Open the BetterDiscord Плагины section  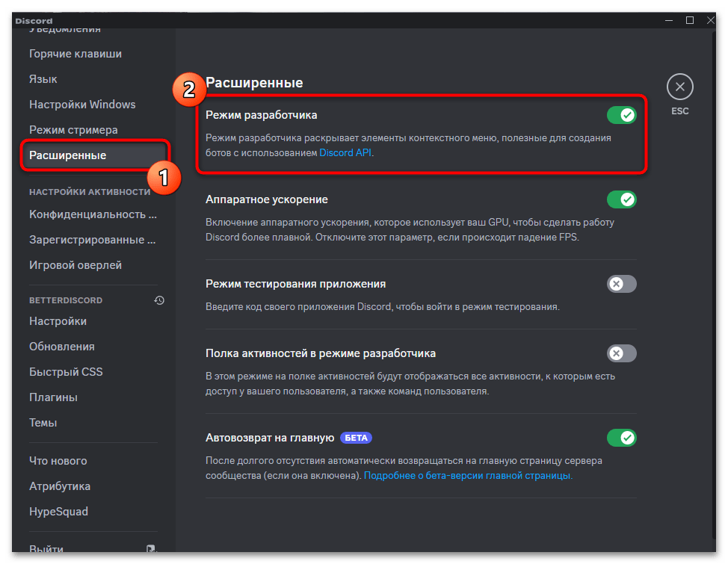(53, 397)
